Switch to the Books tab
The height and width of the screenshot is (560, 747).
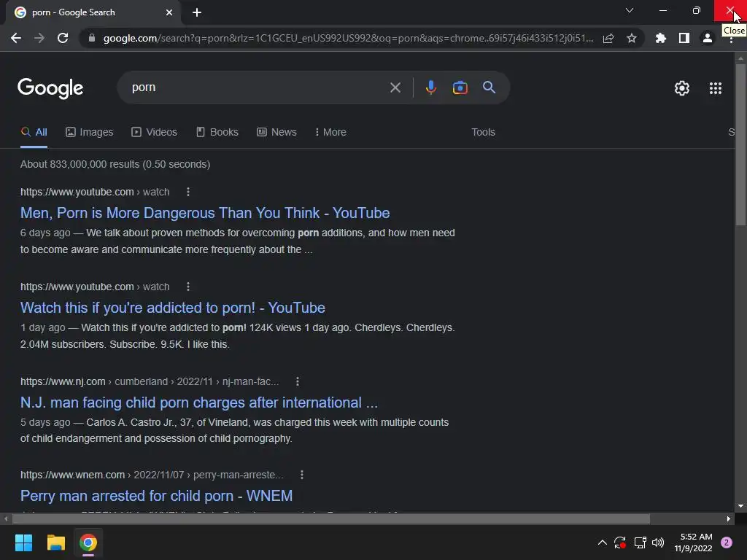point(217,132)
